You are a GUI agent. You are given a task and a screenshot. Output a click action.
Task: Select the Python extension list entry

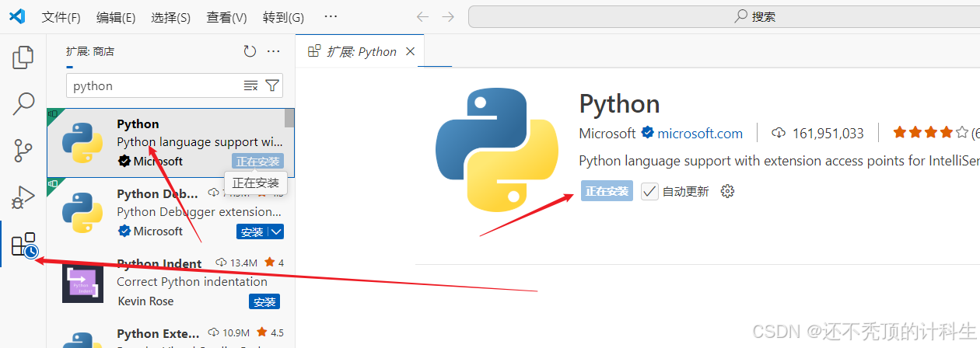pyautogui.click(x=170, y=143)
